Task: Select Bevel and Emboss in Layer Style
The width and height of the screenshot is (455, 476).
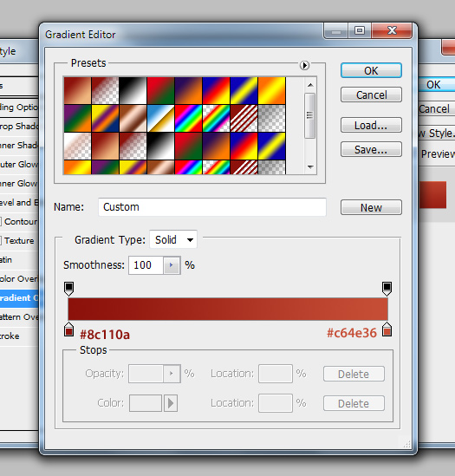Action: [19, 203]
